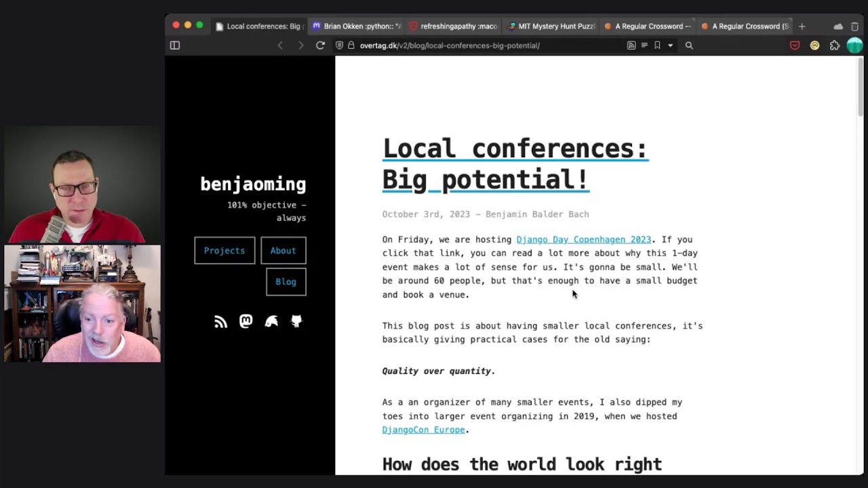Click the bottom webcam video thumbnail

pos(83,304)
